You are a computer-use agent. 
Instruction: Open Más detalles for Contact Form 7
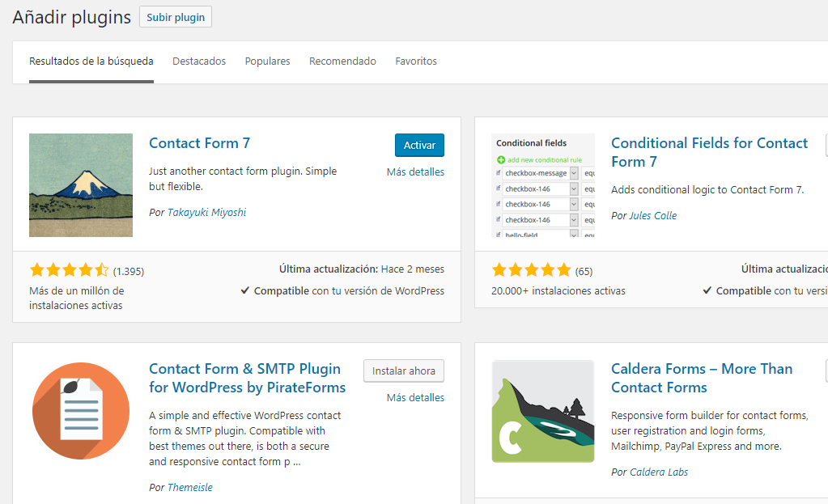tap(415, 172)
